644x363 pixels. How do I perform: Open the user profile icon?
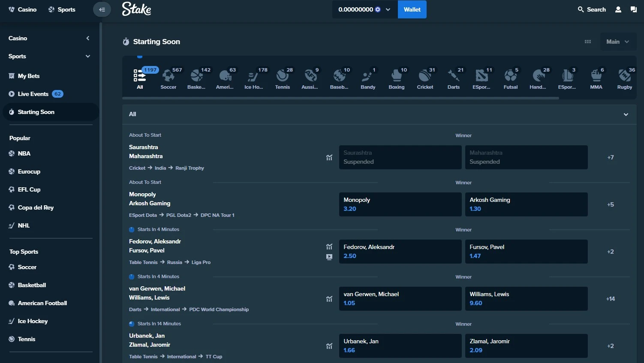tap(618, 9)
